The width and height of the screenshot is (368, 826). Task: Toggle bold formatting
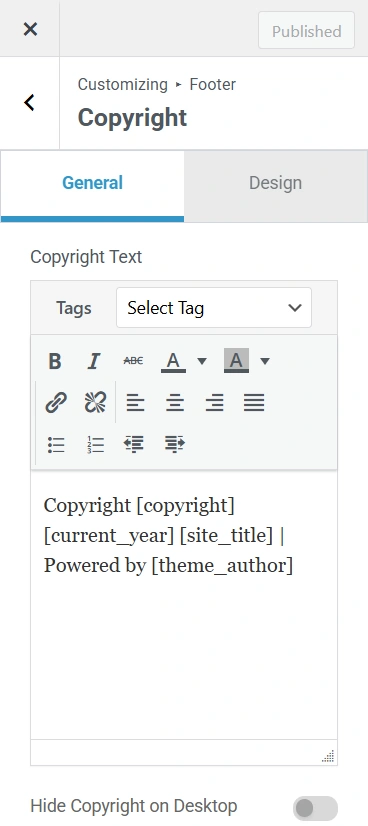click(x=55, y=361)
